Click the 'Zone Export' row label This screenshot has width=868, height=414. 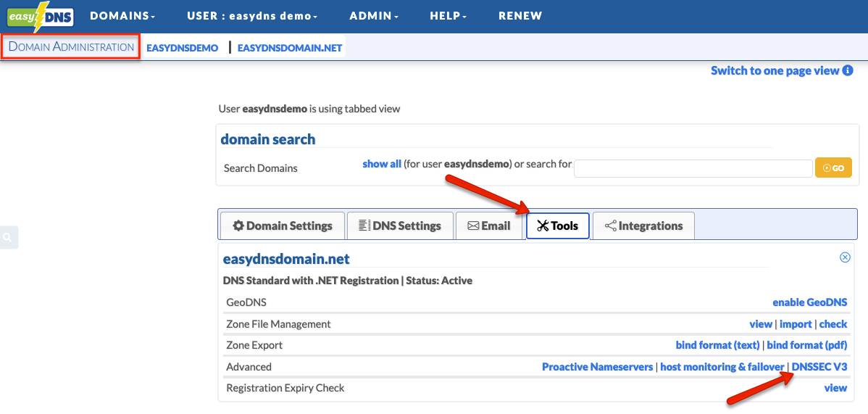pyautogui.click(x=254, y=344)
